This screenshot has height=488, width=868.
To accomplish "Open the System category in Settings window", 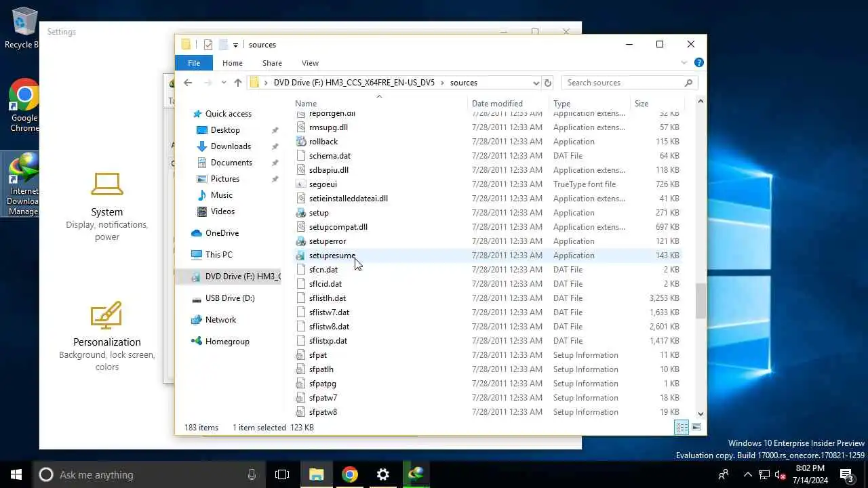I will 107,206.
